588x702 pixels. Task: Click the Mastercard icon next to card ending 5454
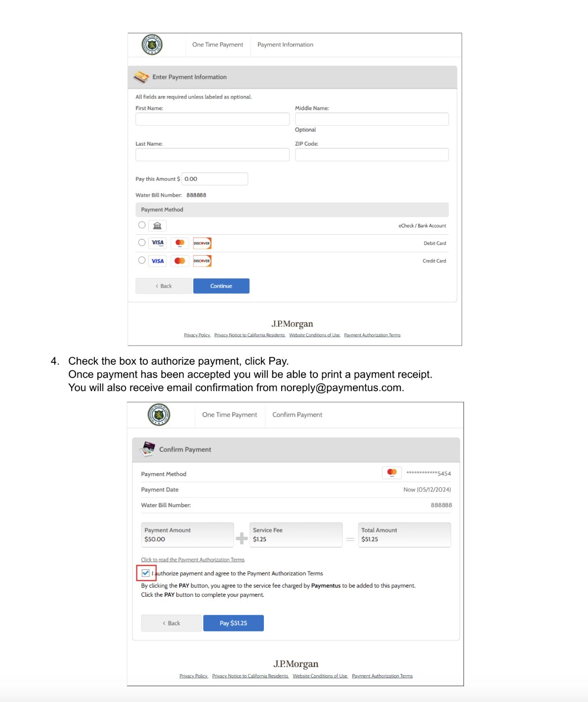(x=392, y=473)
